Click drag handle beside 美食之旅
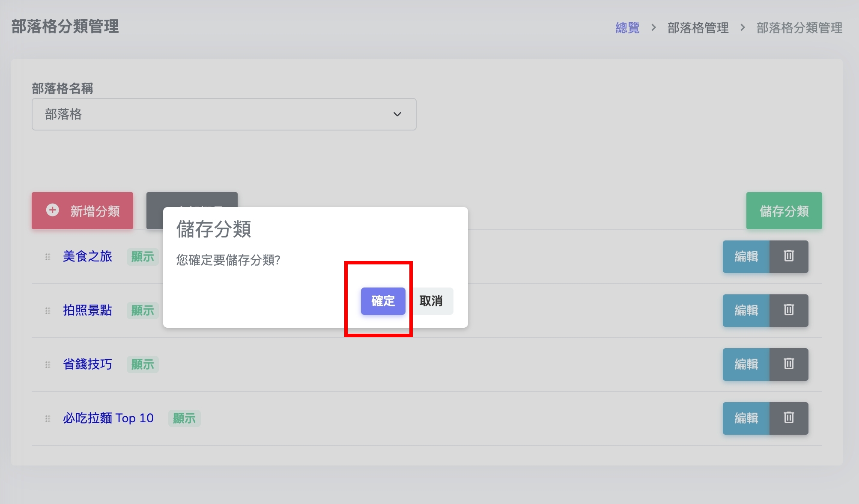Image resolution: width=859 pixels, height=504 pixels. pos(48,257)
